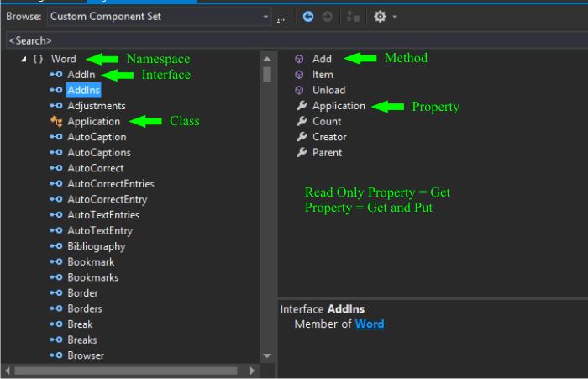Select the Break interface
This screenshot has width=588, height=379.
coord(80,324)
